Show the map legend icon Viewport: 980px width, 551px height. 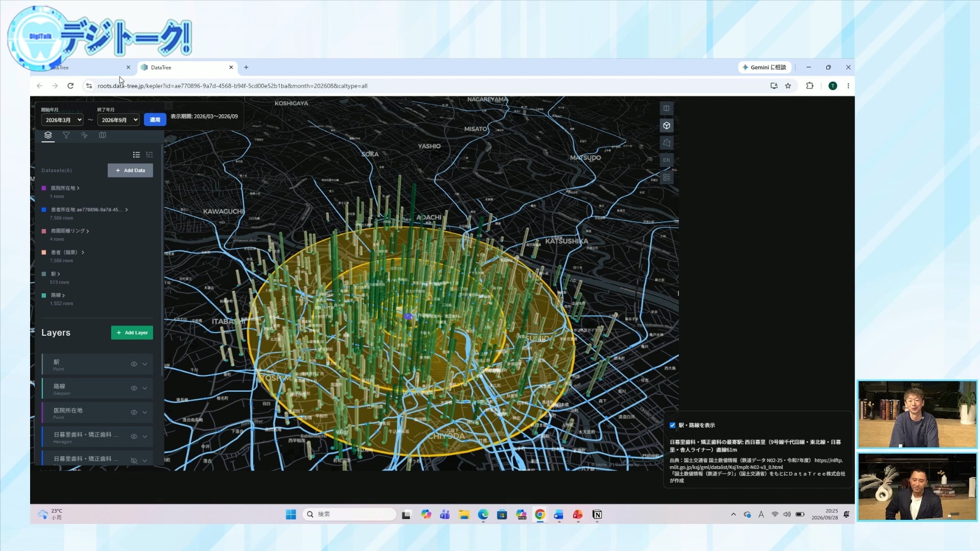click(x=666, y=178)
